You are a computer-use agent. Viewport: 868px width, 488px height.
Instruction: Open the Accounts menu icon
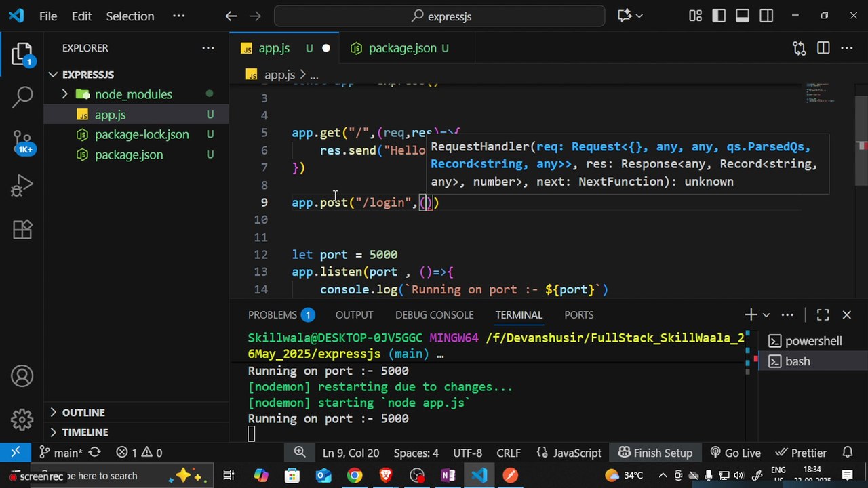coord(22,376)
